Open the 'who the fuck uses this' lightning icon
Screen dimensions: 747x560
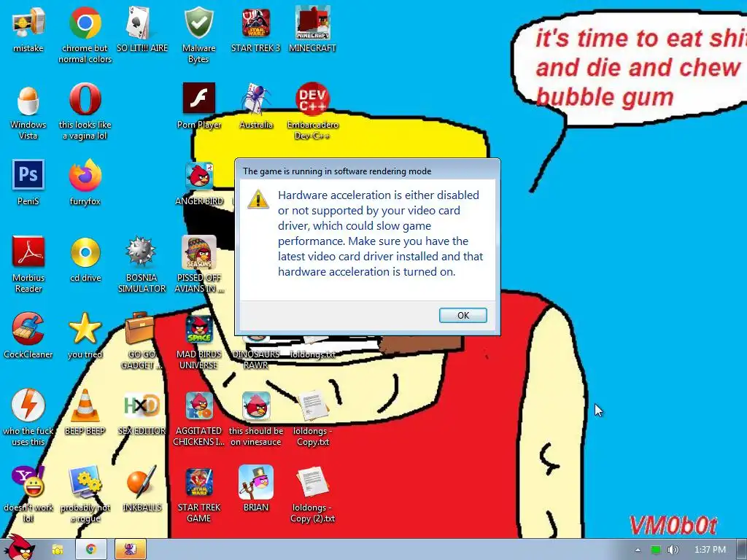click(x=28, y=405)
